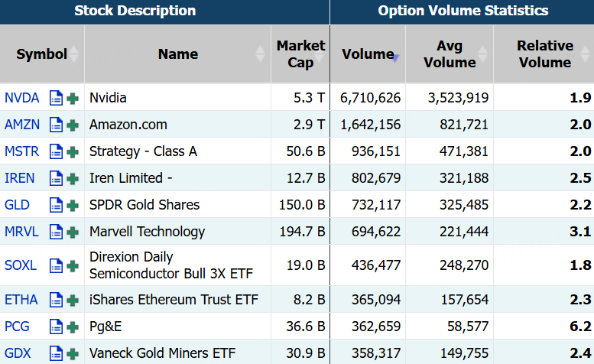Add NVDA using the green plus icon
594x364 pixels.
pyautogui.click(x=73, y=99)
